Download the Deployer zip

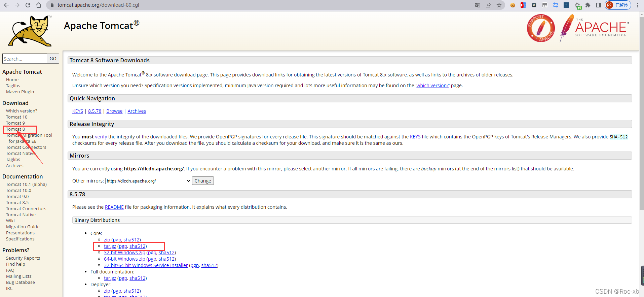pyautogui.click(x=107, y=291)
